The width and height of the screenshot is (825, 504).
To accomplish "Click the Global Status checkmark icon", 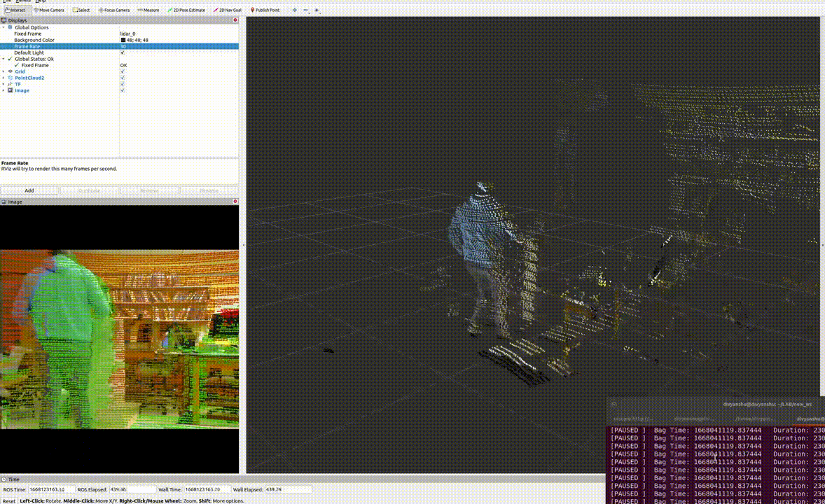I will (10, 59).
